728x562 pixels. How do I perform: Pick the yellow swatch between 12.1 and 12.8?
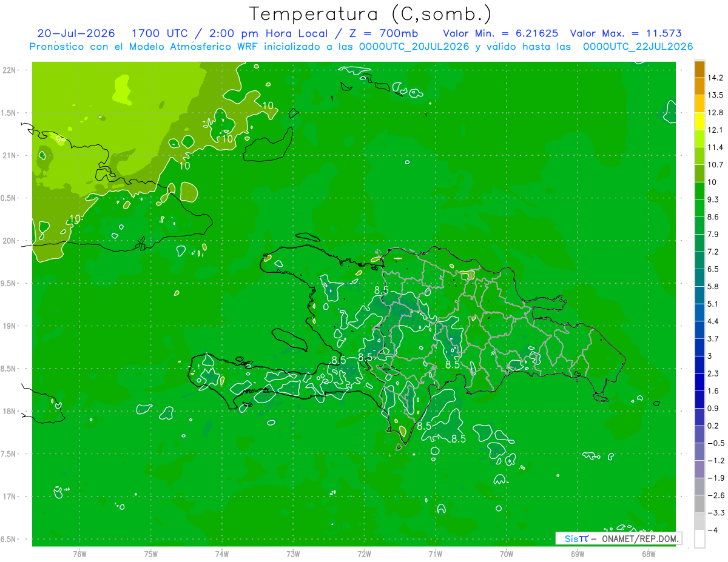tap(699, 121)
